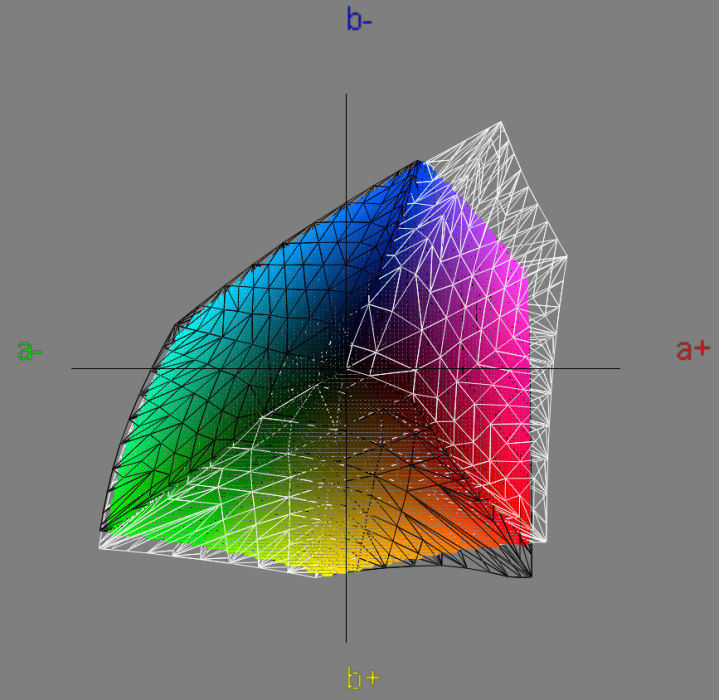Click the left end of the horizontal axis
Screen dimensions: 719x700
pos(72,368)
